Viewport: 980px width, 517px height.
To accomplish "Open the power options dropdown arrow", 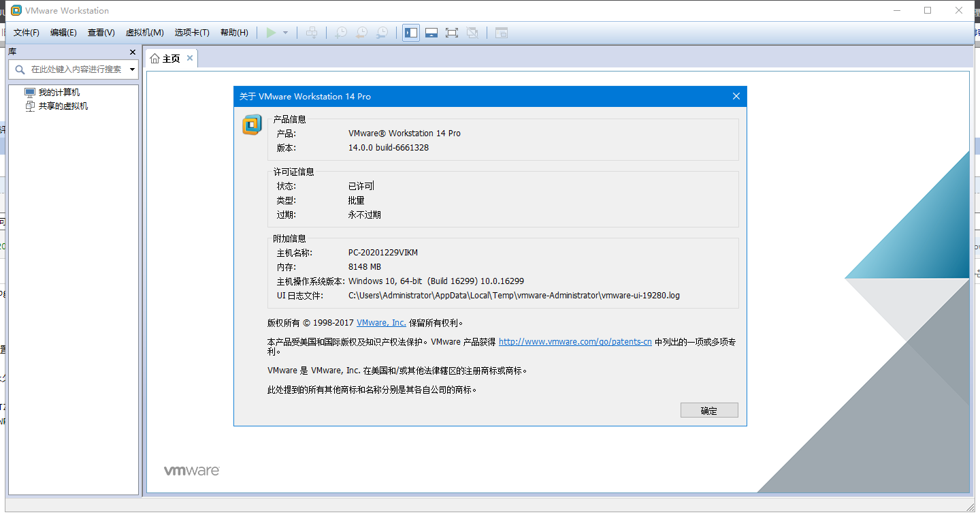I will [x=286, y=33].
